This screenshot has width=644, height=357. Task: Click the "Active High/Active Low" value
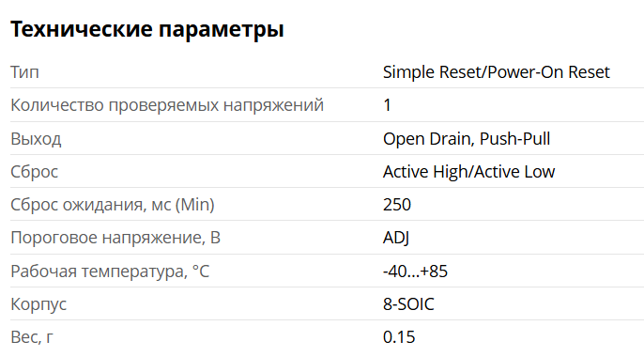[468, 172]
